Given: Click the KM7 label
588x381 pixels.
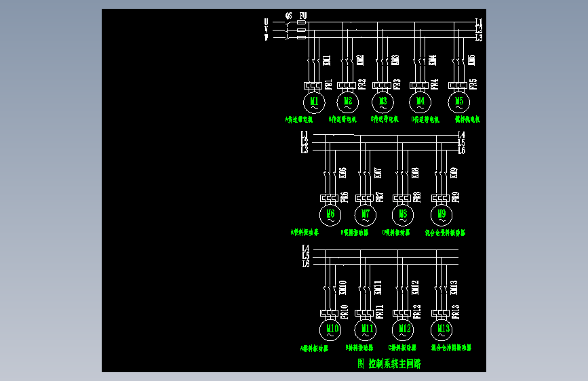Looking at the screenshot, I should click(x=378, y=174).
